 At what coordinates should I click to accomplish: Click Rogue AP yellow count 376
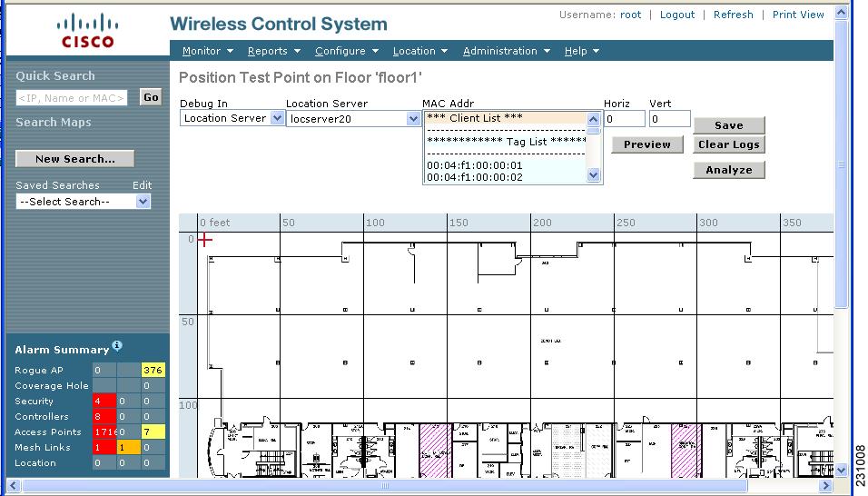(x=153, y=371)
